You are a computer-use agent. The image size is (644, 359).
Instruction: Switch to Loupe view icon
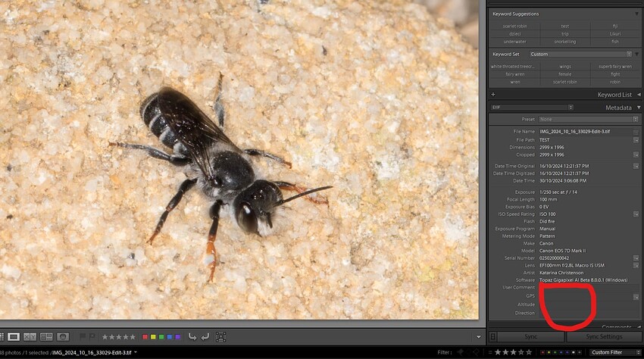[13, 337]
